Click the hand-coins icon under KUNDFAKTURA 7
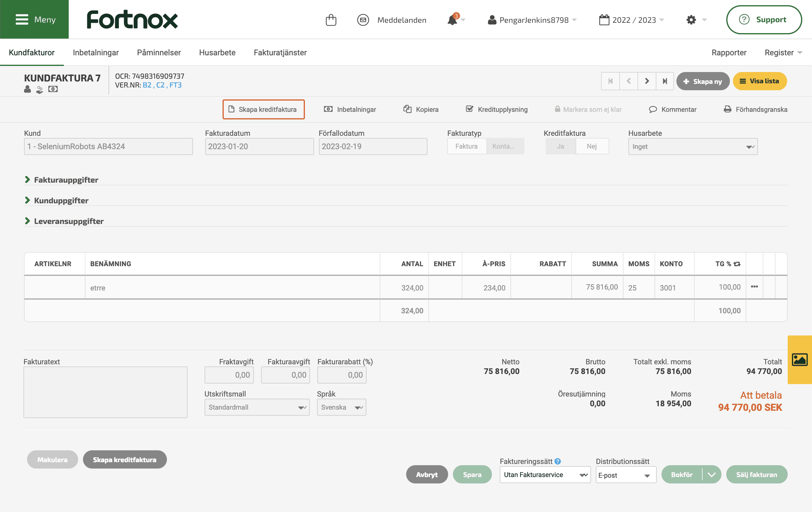The image size is (812, 512). coord(40,90)
